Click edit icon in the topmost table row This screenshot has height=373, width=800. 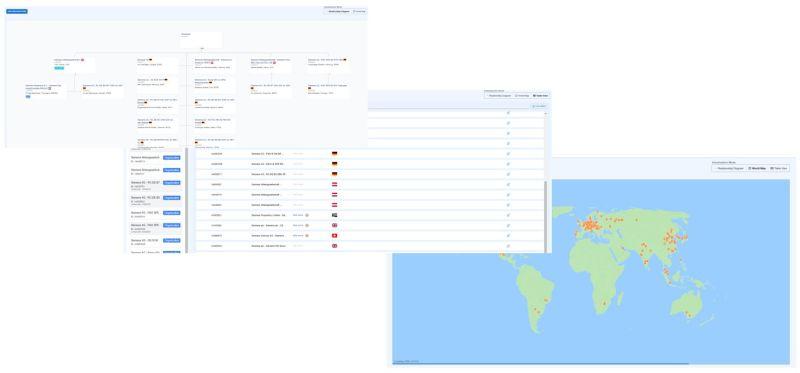(508, 113)
